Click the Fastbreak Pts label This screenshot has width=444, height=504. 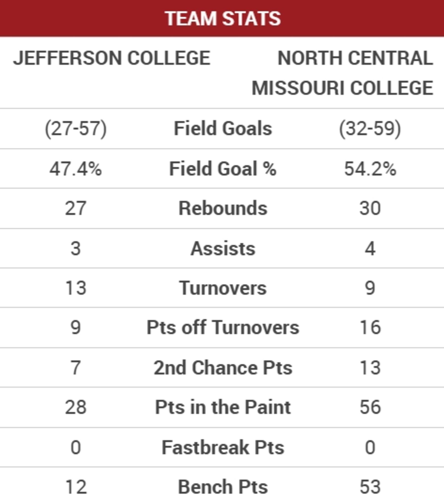(x=223, y=448)
